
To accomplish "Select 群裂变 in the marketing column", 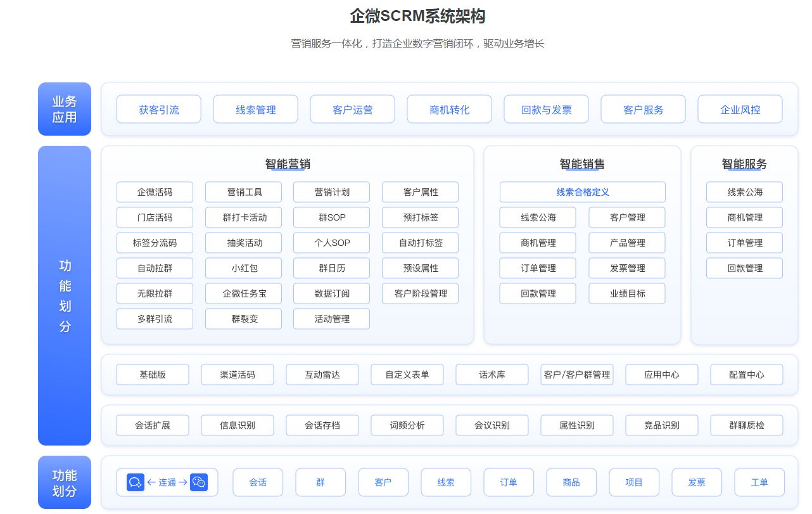I will tap(243, 319).
